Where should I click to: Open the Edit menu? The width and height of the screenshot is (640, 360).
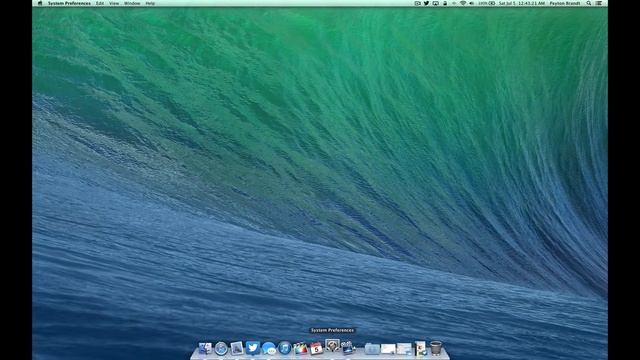100,3
